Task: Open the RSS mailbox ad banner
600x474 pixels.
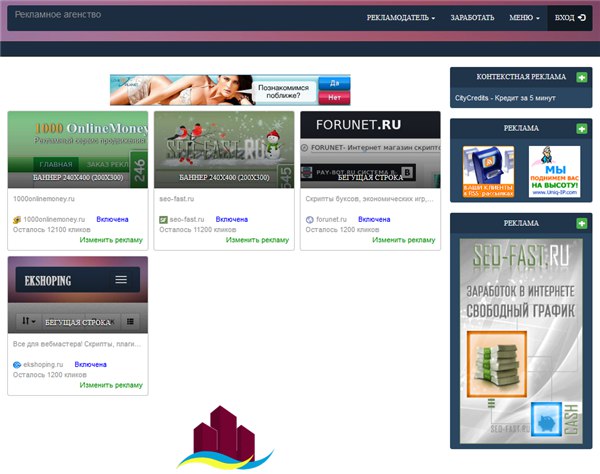Action: pos(488,172)
